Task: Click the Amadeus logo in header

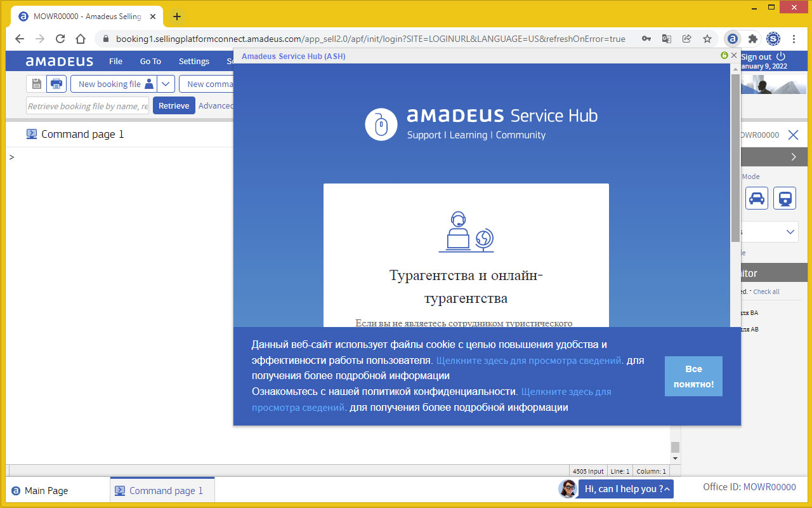Action: click(x=59, y=62)
